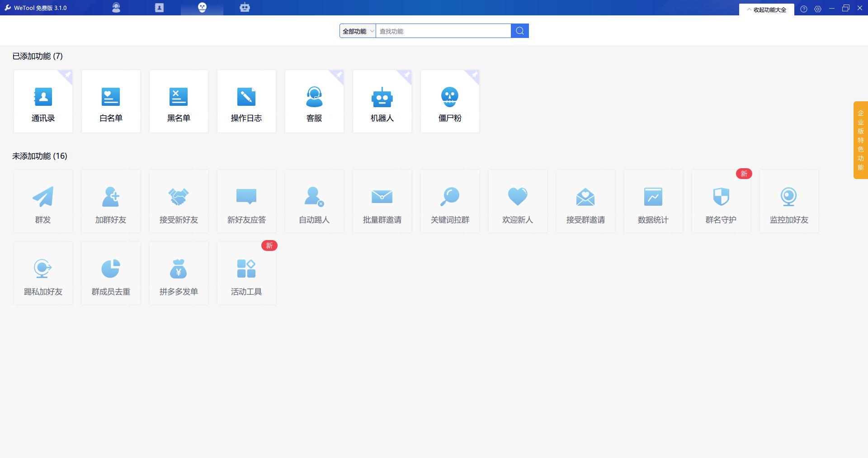Toggle the pin on the 通讯录 tile
868x458 pixels.
(68, 75)
